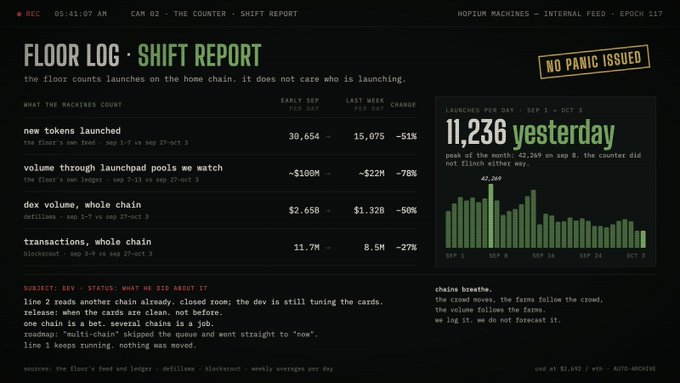Click the 'peak of the month: 42,269' note
680x383 pixels.
click(x=543, y=159)
